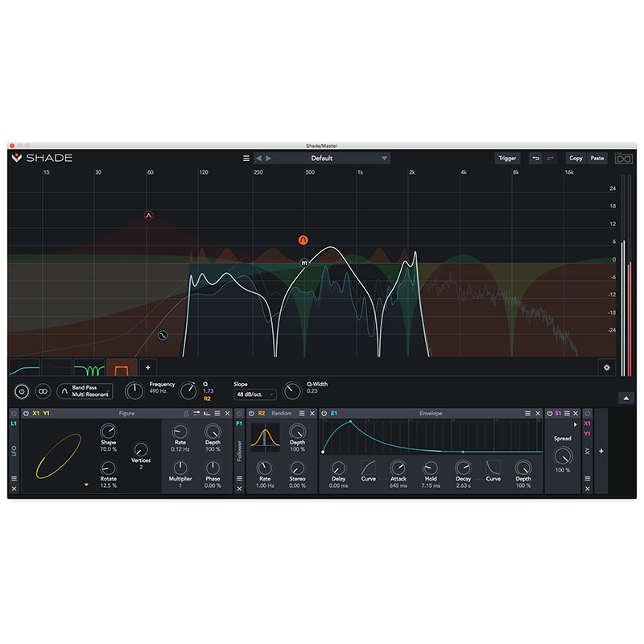Go to the previous preset arrow
This screenshot has width=644, height=644.
258,158
